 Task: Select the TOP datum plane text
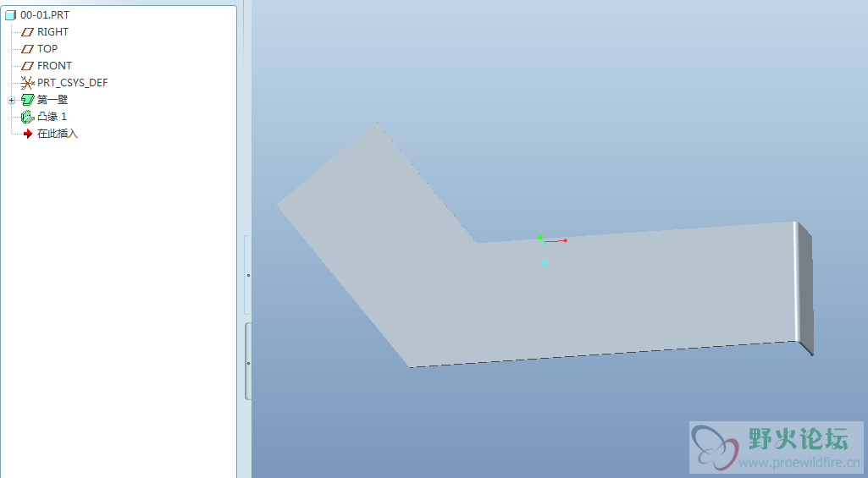(47, 49)
